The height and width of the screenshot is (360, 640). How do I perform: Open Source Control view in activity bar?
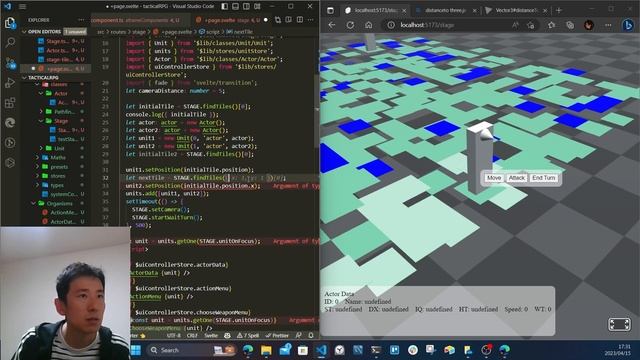coord(10,62)
